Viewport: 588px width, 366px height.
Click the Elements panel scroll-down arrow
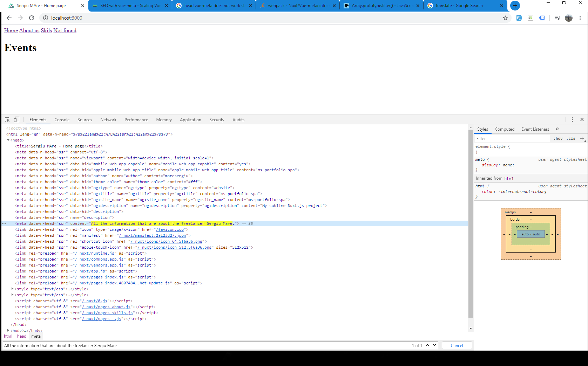coord(471,329)
